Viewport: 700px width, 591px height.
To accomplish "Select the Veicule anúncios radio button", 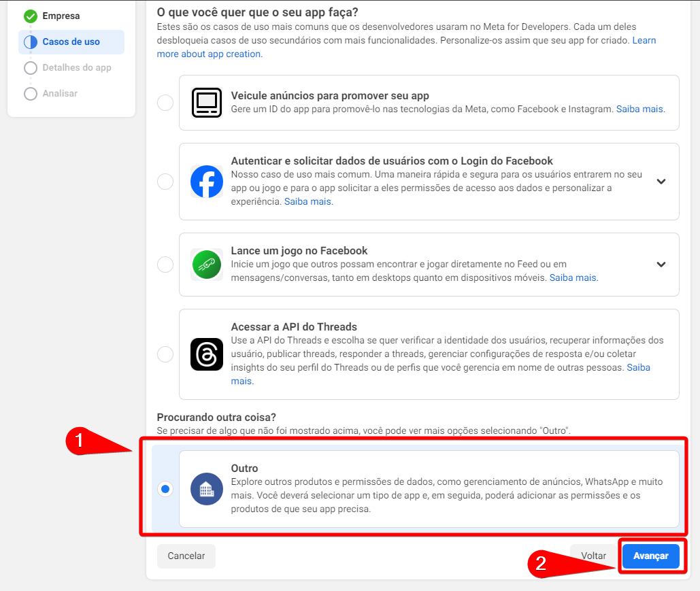I will point(165,103).
